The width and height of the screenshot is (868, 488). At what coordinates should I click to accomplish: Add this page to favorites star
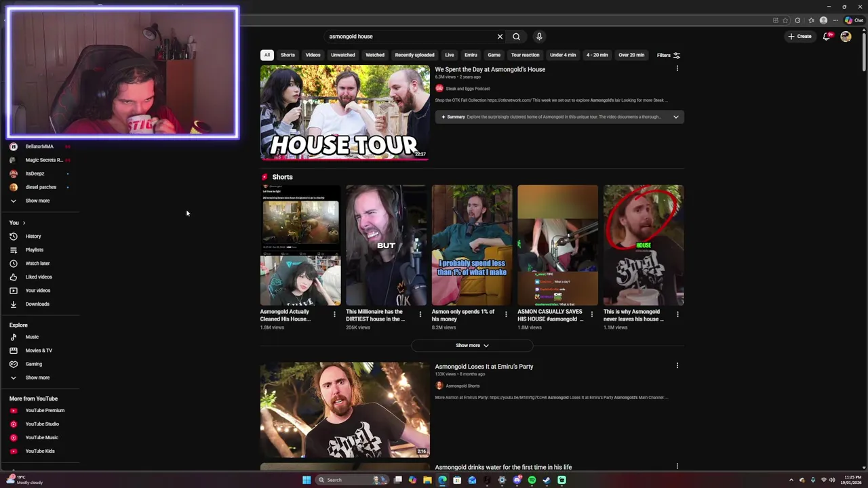coord(785,20)
